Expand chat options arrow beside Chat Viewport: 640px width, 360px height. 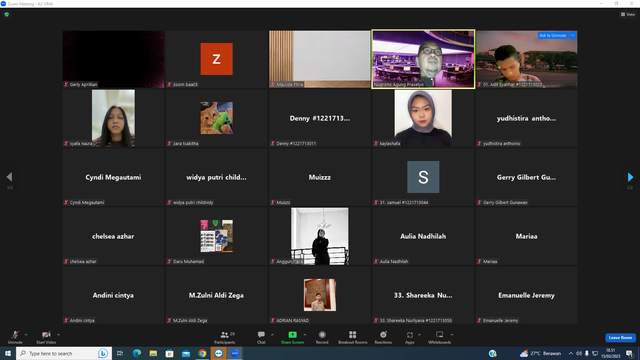[272, 335]
